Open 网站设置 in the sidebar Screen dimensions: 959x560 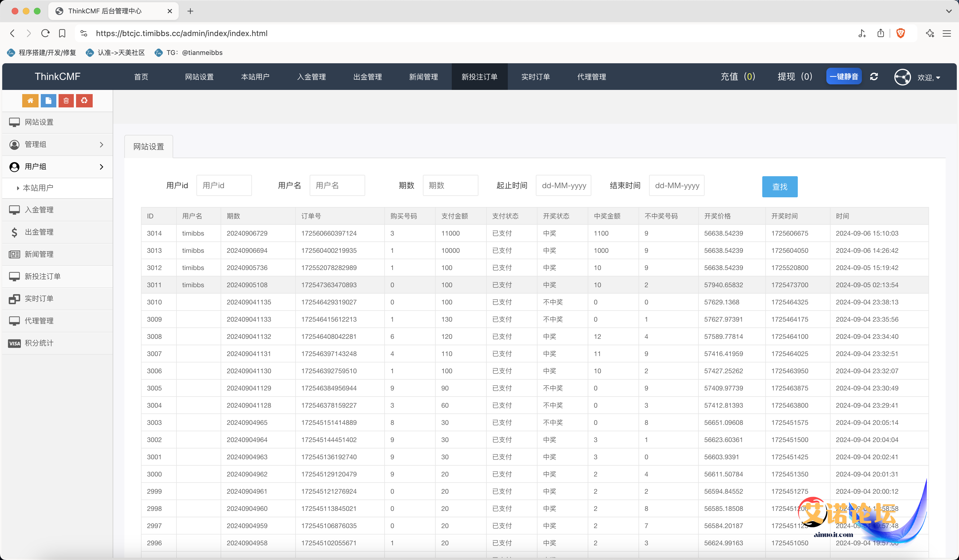tap(57, 122)
